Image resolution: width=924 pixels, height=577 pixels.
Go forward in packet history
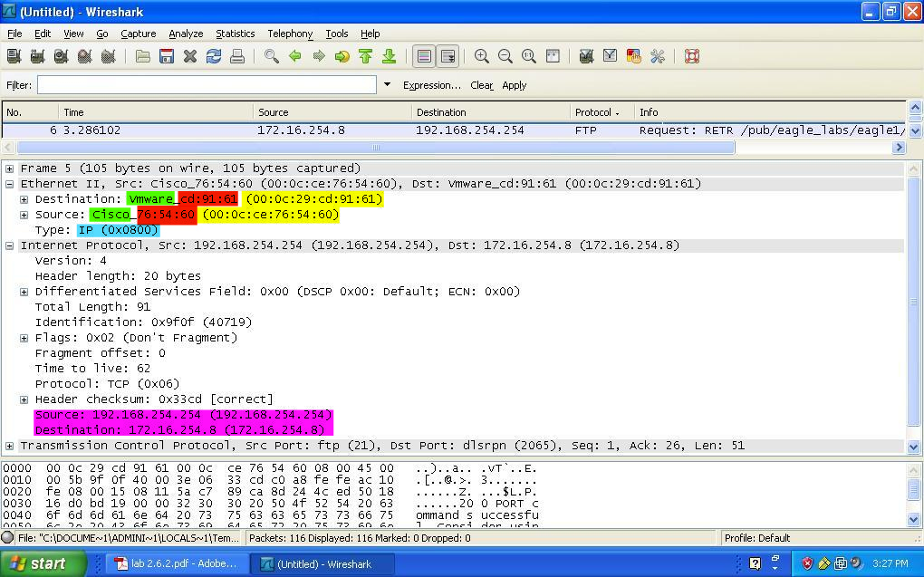point(319,56)
